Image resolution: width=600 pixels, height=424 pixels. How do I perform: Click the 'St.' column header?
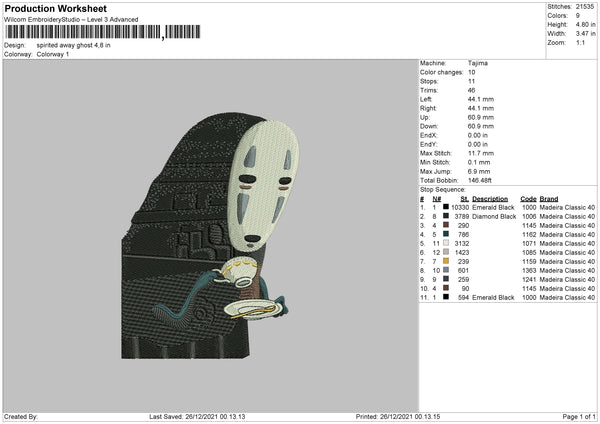point(465,199)
